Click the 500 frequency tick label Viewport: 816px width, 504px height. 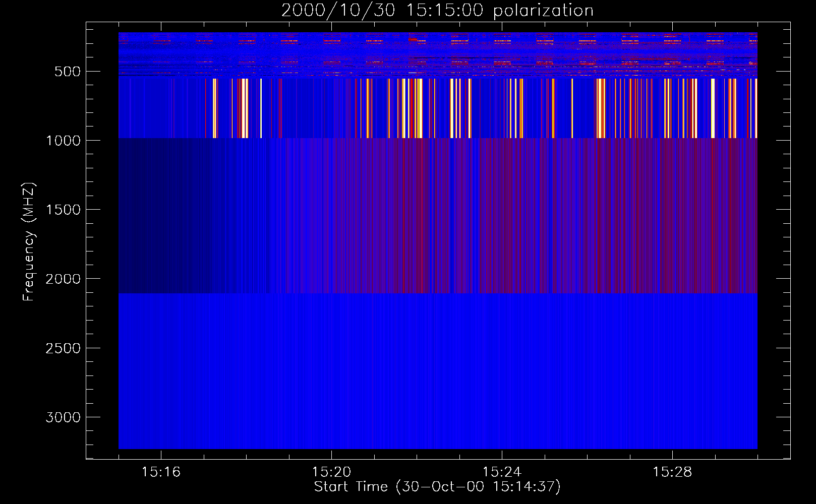(68, 72)
